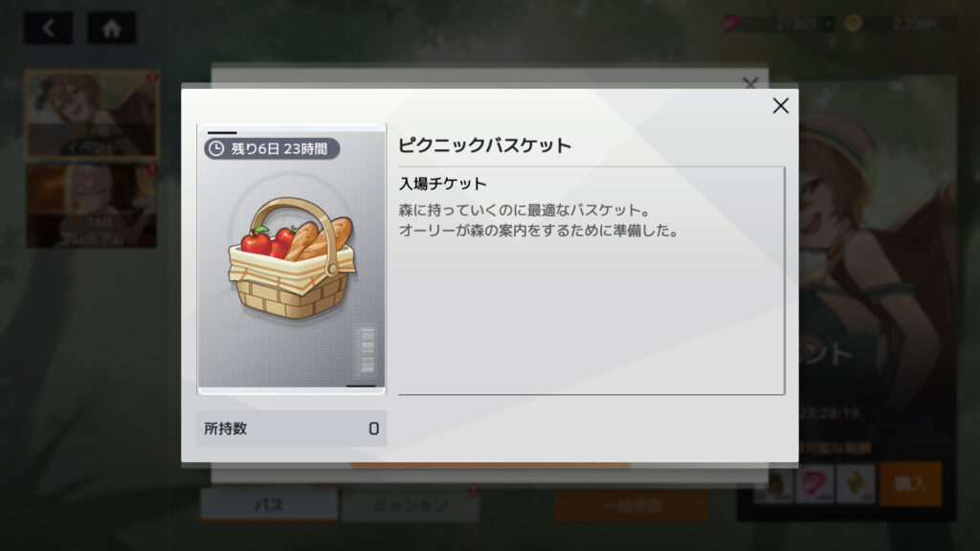Close the partially hidden dialog behind
Viewport: 980px width, 551px height.
point(750,82)
